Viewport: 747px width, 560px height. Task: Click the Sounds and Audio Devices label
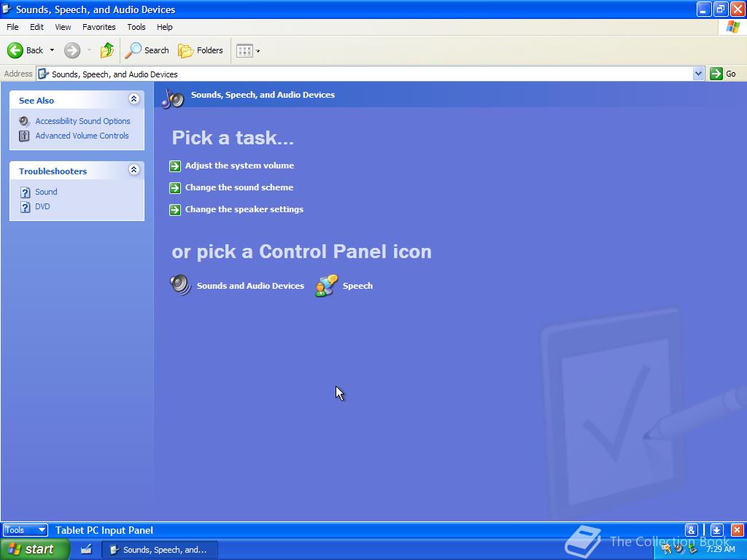pyautogui.click(x=251, y=286)
